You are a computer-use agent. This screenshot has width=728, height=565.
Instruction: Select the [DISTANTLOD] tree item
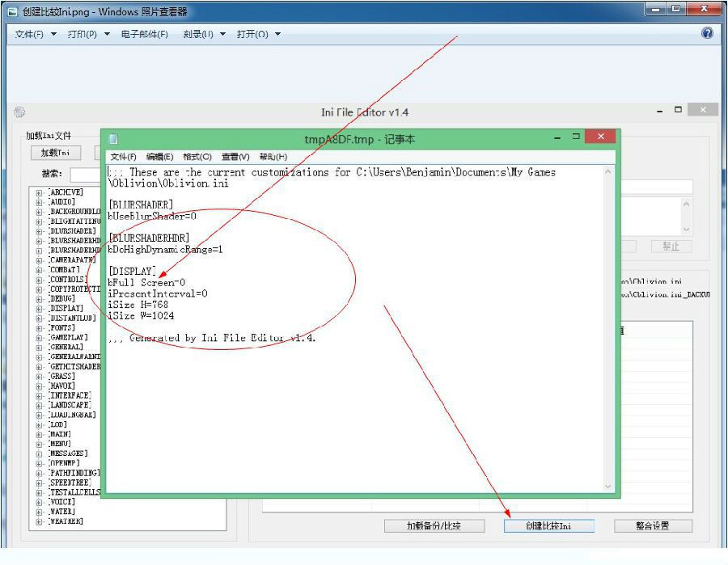73,318
